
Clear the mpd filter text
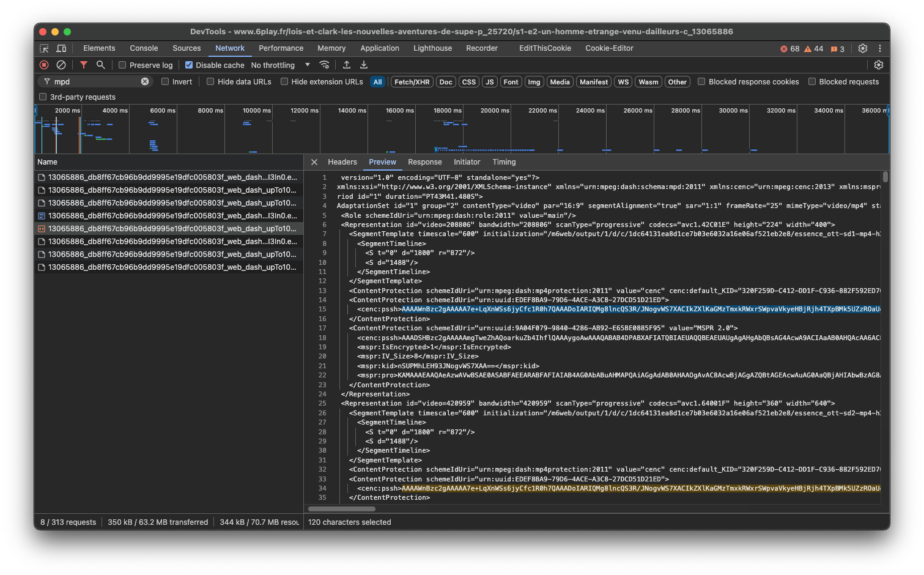[x=145, y=81]
